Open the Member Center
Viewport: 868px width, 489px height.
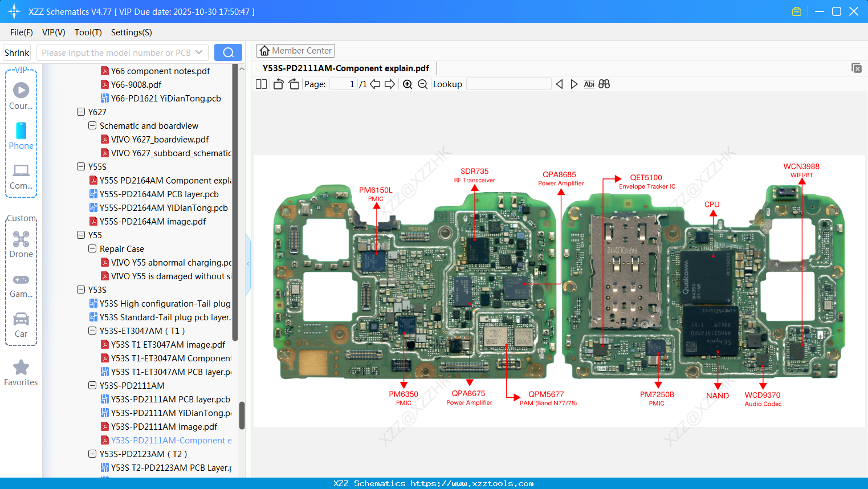tap(295, 50)
